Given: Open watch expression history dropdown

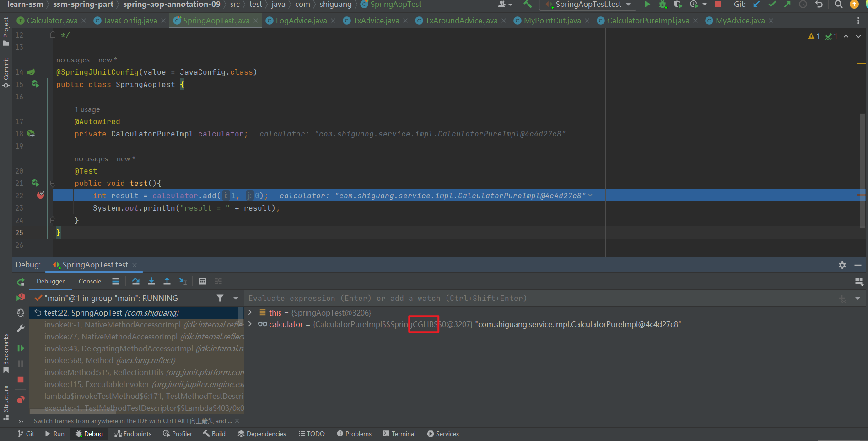Looking at the screenshot, I should pos(857,299).
